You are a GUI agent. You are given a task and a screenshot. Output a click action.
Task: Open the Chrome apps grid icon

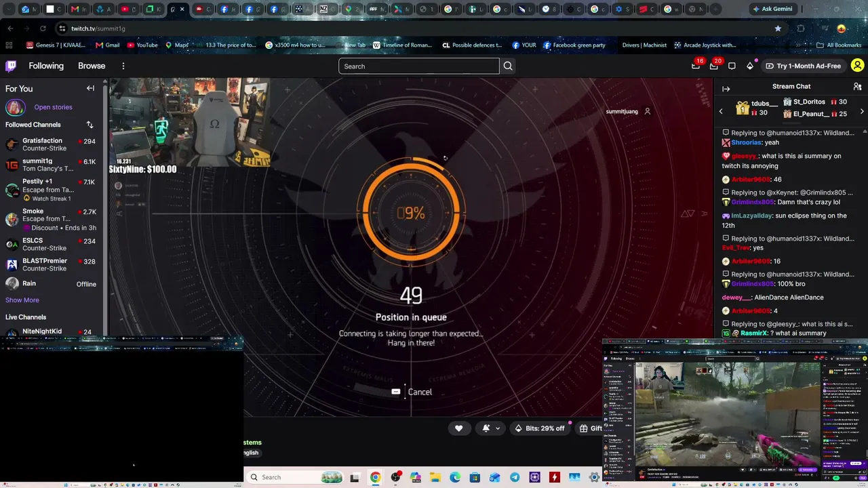click(9, 45)
